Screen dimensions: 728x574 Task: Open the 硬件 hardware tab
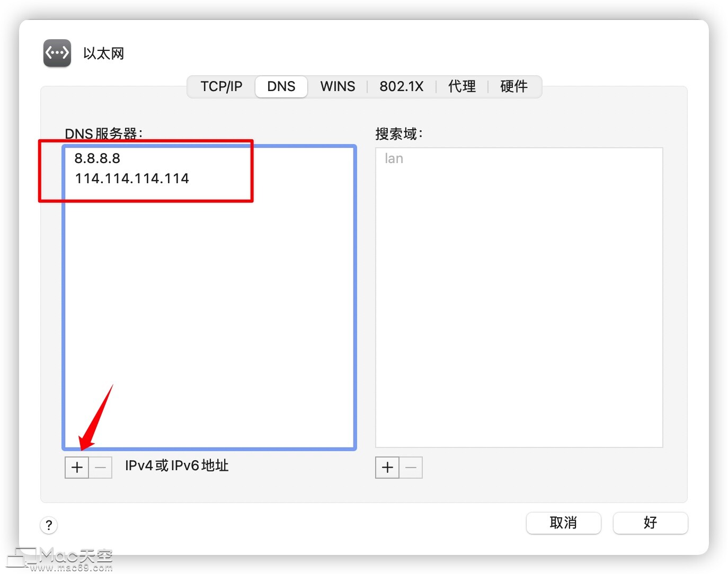tap(514, 86)
